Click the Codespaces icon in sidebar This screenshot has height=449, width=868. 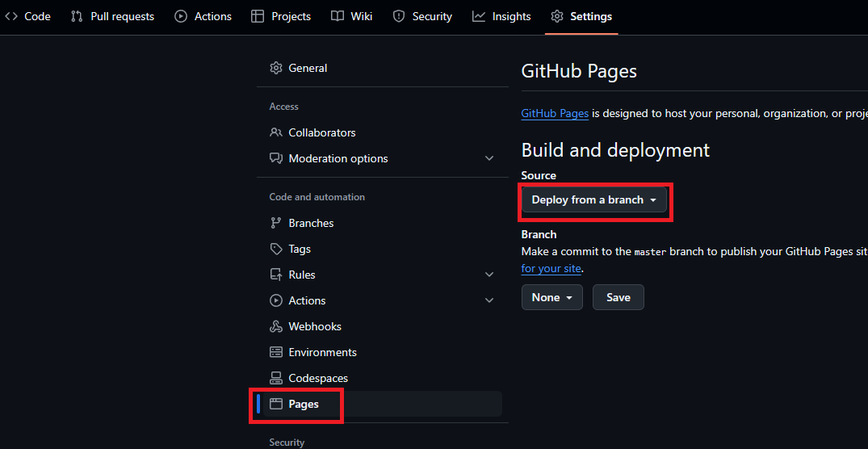276,378
